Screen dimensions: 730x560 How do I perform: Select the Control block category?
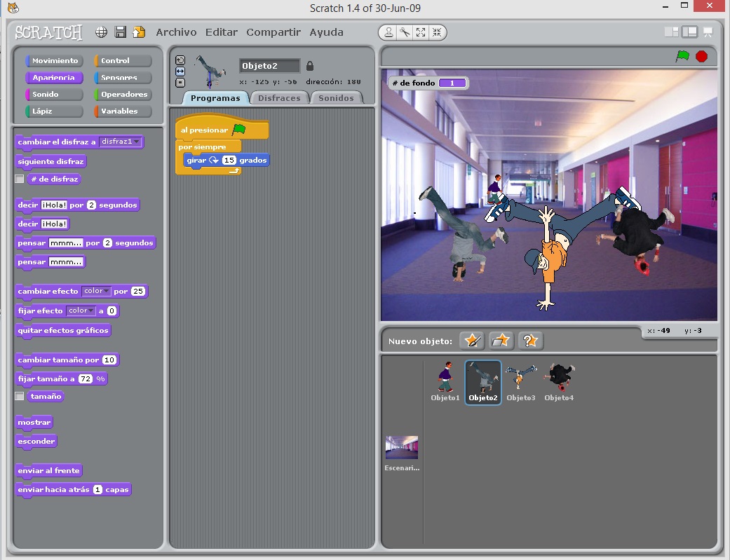pyautogui.click(x=121, y=60)
